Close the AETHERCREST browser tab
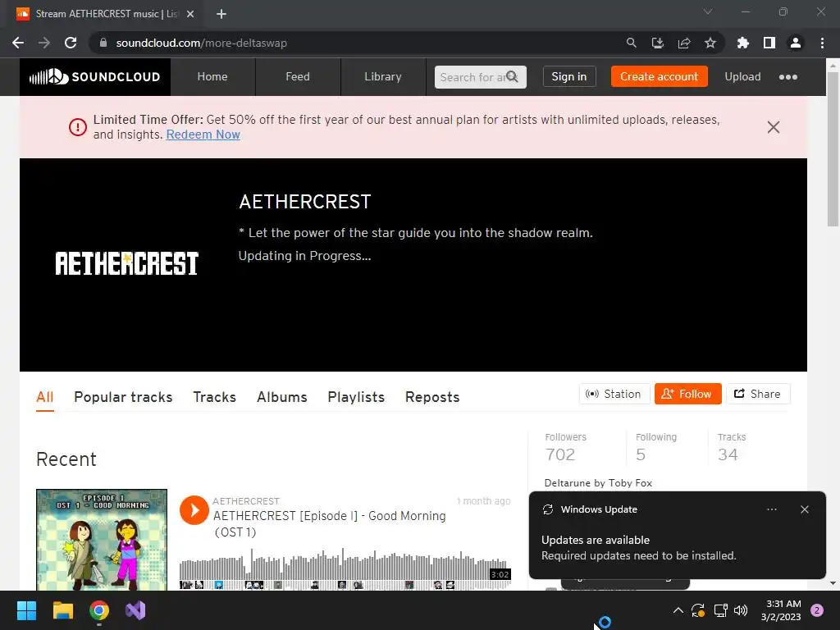Image resolution: width=840 pixels, height=630 pixels. click(x=190, y=14)
